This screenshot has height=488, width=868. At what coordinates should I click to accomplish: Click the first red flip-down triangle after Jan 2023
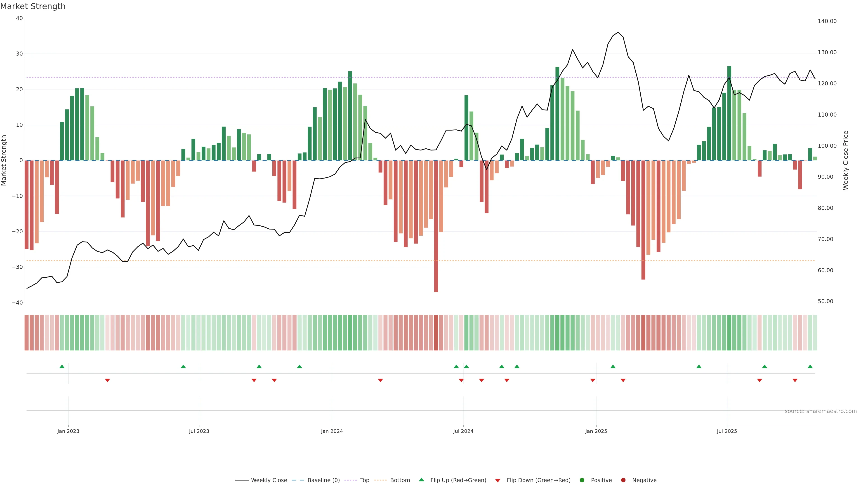108,380
